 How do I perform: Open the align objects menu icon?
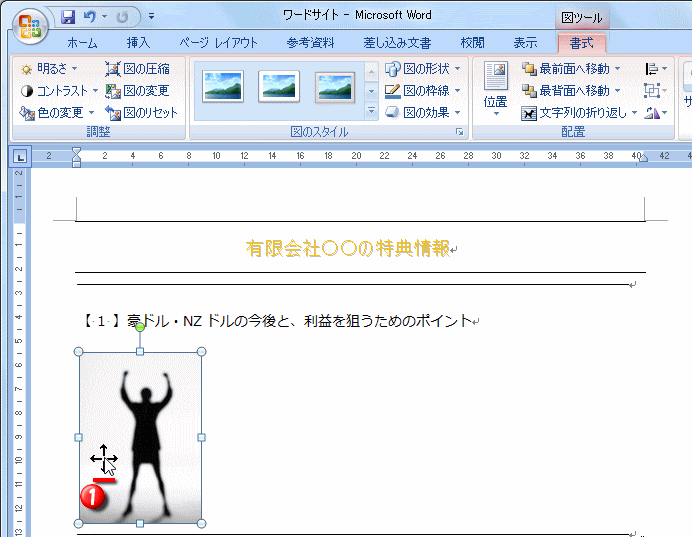[656, 69]
